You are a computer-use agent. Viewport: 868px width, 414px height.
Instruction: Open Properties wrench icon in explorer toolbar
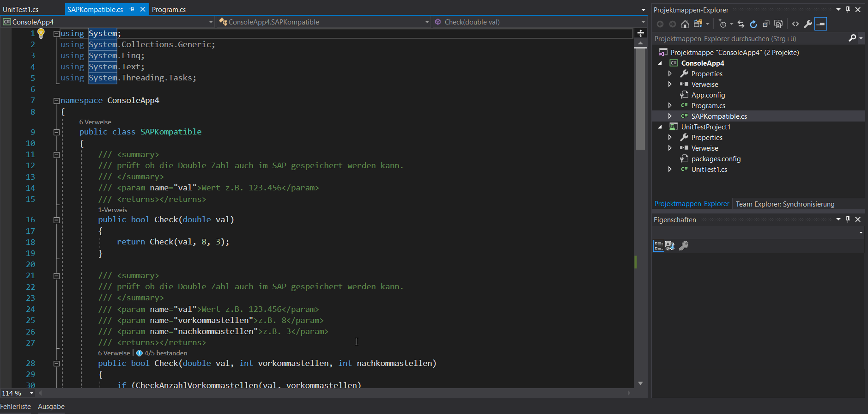pyautogui.click(x=808, y=24)
